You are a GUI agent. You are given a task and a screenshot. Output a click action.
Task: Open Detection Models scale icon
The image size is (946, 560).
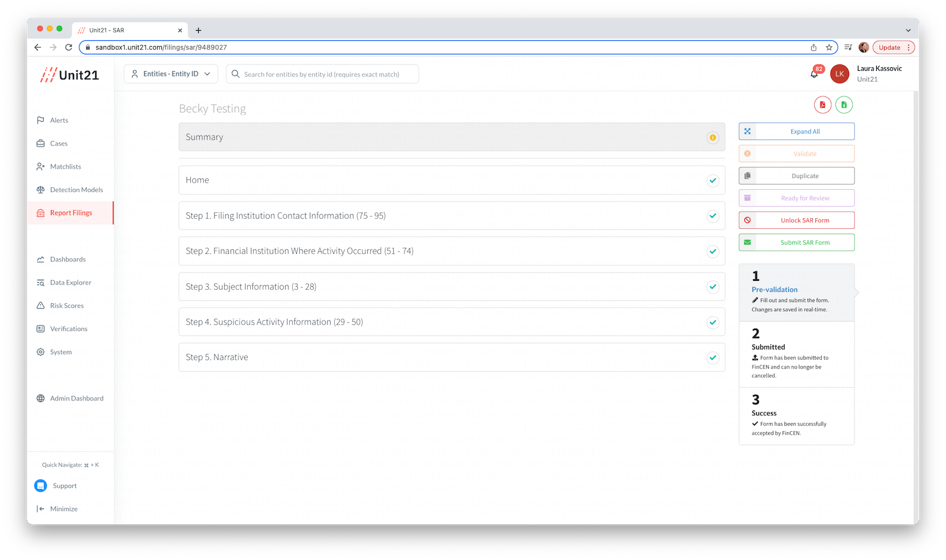click(40, 190)
